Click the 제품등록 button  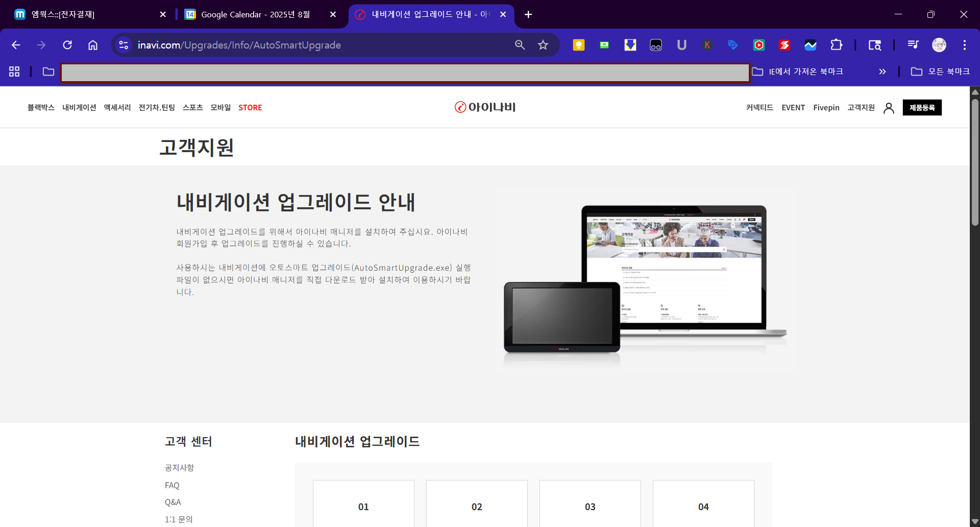[922, 107]
